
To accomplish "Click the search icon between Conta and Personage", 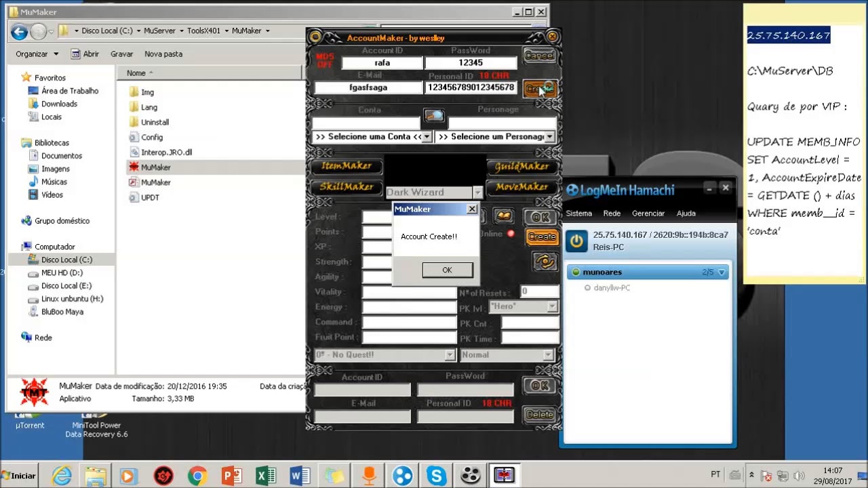I will click(434, 116).
